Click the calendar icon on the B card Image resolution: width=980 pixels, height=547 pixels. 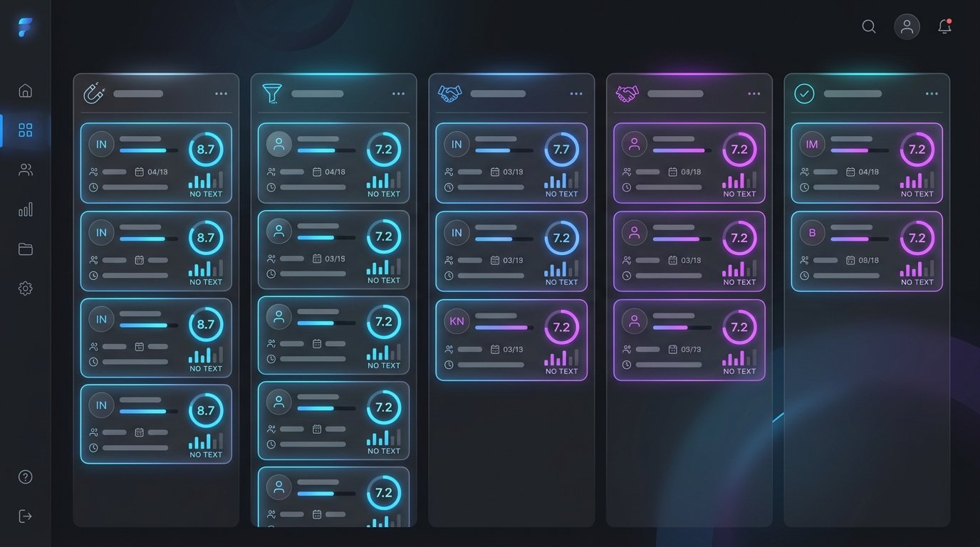pos(850,260)
